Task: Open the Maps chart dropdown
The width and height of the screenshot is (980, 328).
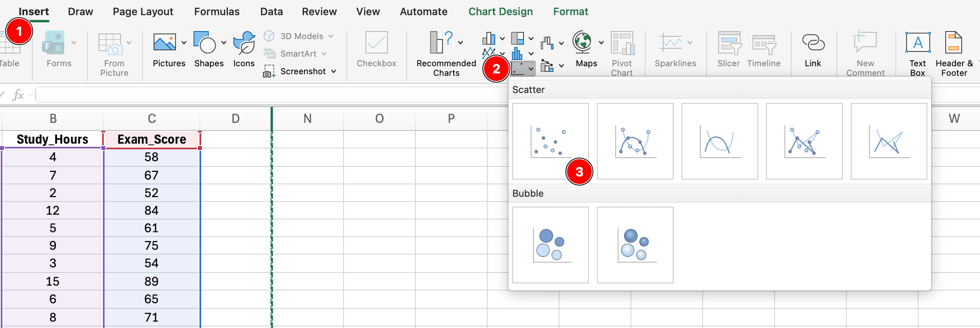Action: [601, 41]
